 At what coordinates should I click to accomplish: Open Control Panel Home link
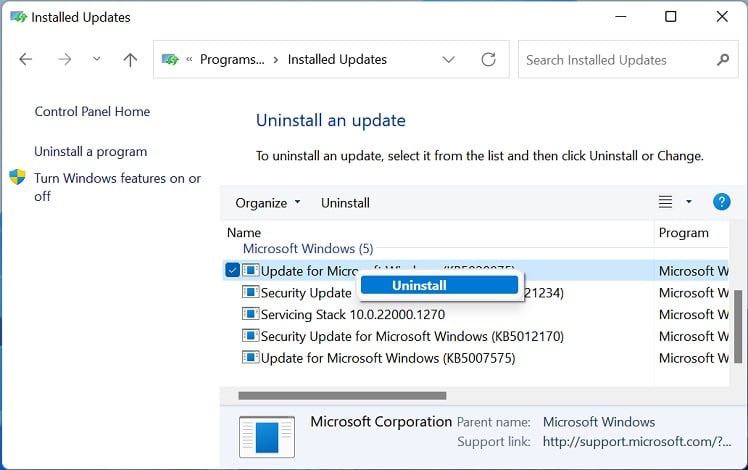pos(92,112)
